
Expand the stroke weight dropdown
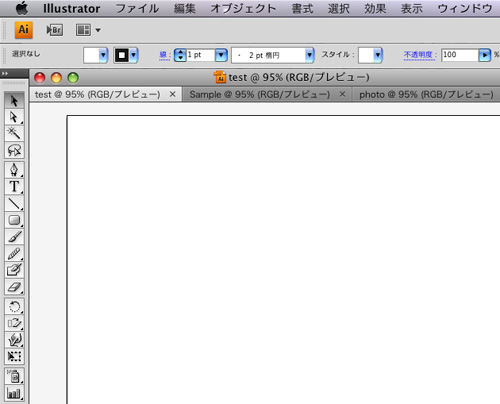coord(221,55)
